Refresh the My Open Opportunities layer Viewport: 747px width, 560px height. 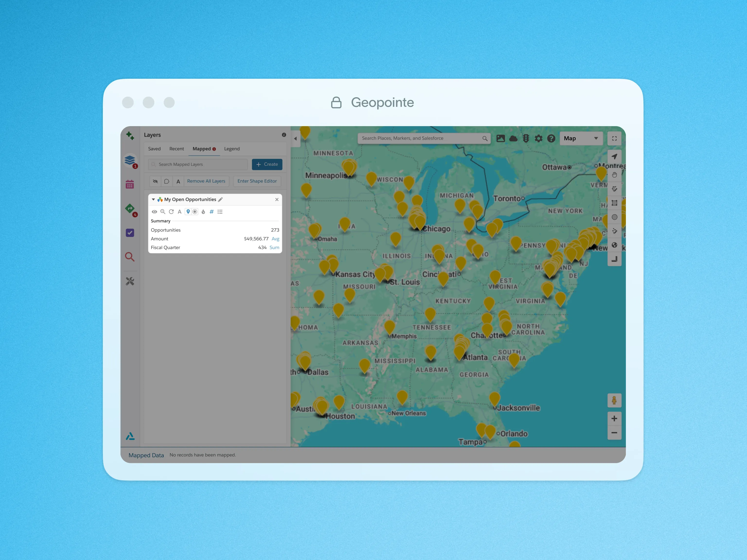pos(171,212)
